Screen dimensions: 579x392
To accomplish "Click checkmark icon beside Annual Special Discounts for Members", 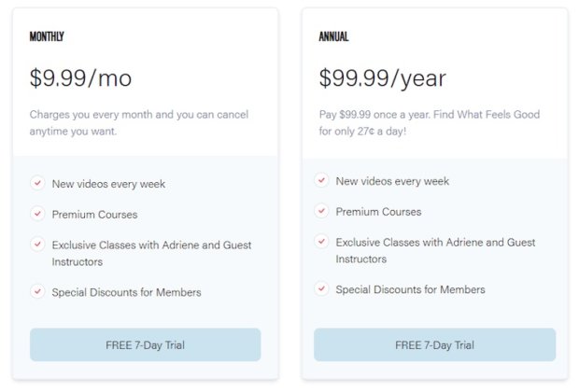I will pyautogui.click(x=321, y=288).
